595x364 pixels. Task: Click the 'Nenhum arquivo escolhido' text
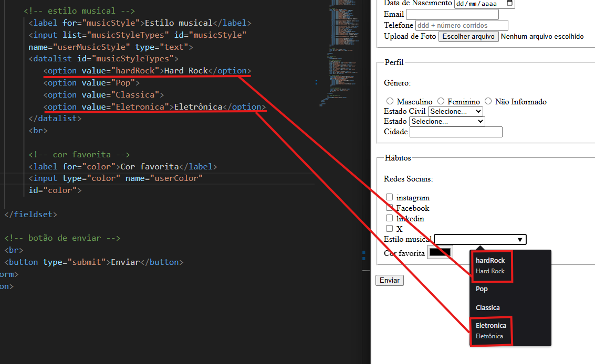542,36
